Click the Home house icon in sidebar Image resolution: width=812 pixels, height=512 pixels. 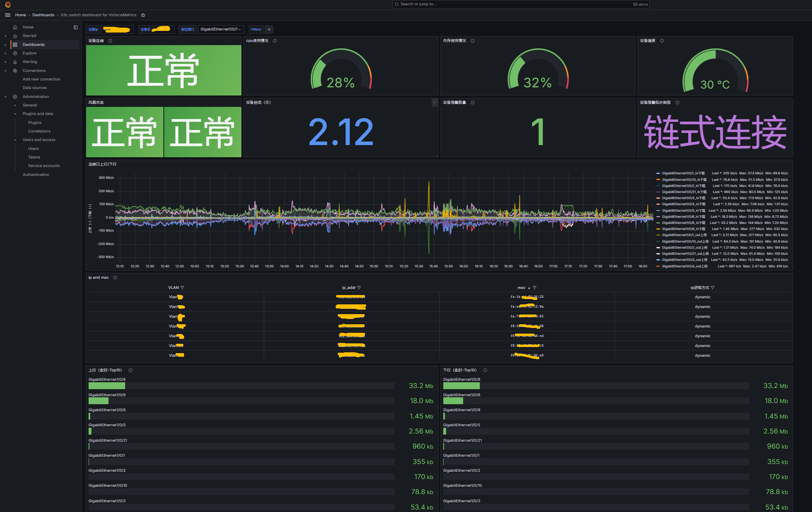tap(15, 27)
